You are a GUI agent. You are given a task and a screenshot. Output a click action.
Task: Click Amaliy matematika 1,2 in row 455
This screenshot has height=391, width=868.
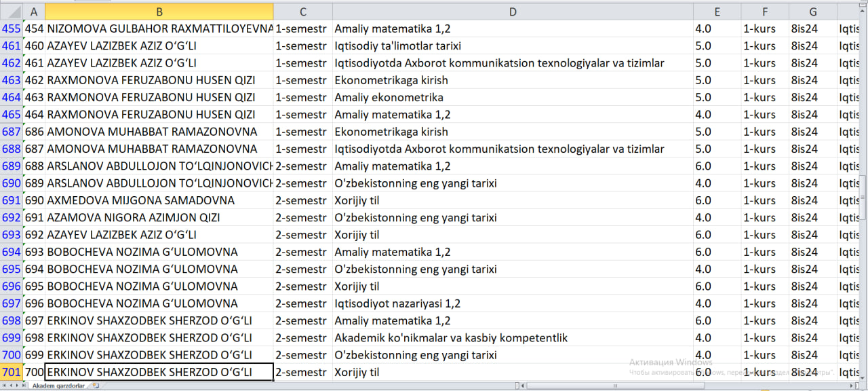pos(513,29)
